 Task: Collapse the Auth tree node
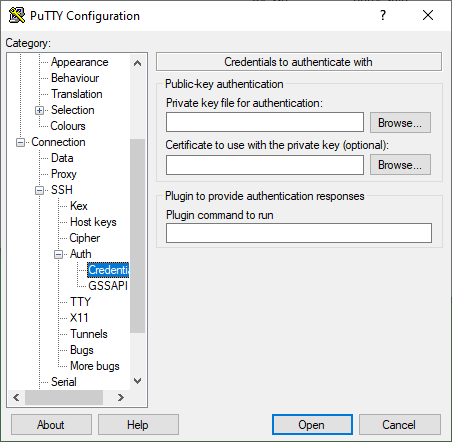58,255
